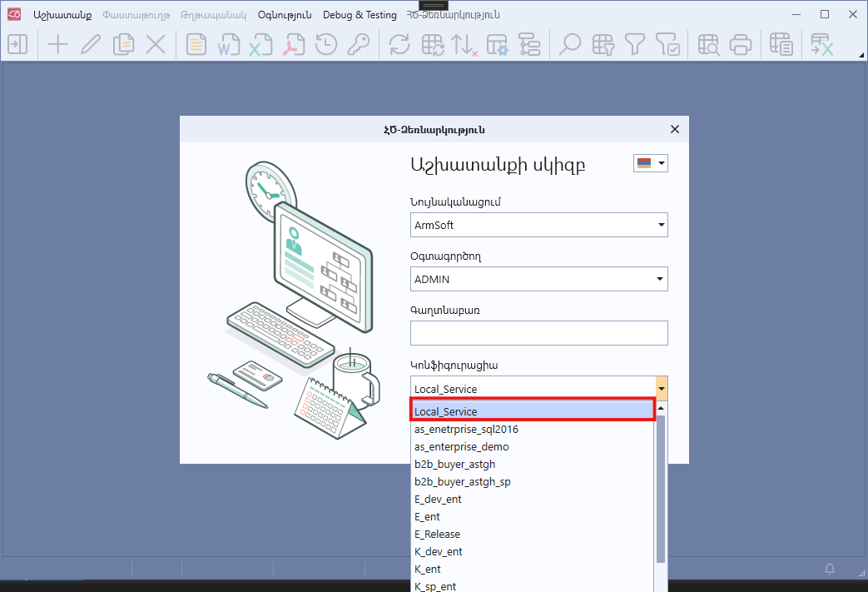Select as_enterprise_demo configuration
This screenshot has width=868, height=592.
tap(533, 446)
